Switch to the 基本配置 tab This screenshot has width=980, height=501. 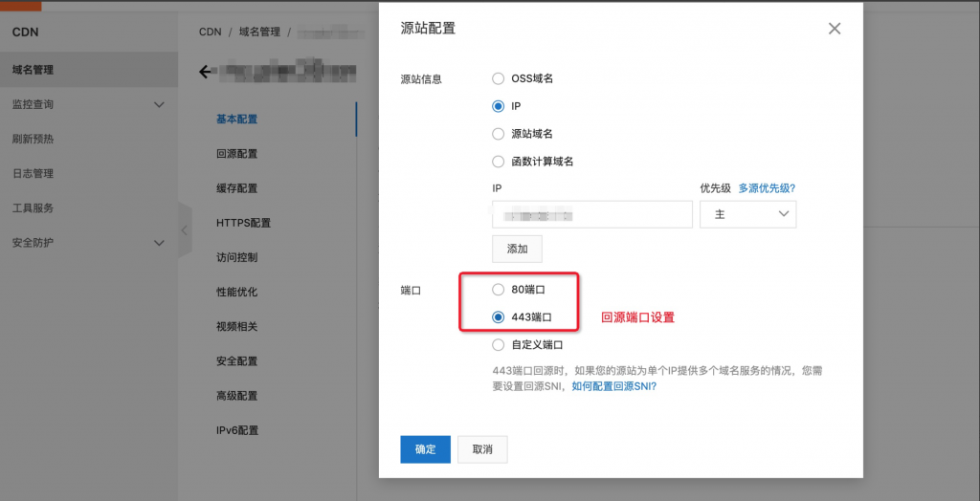coord(237,119)
